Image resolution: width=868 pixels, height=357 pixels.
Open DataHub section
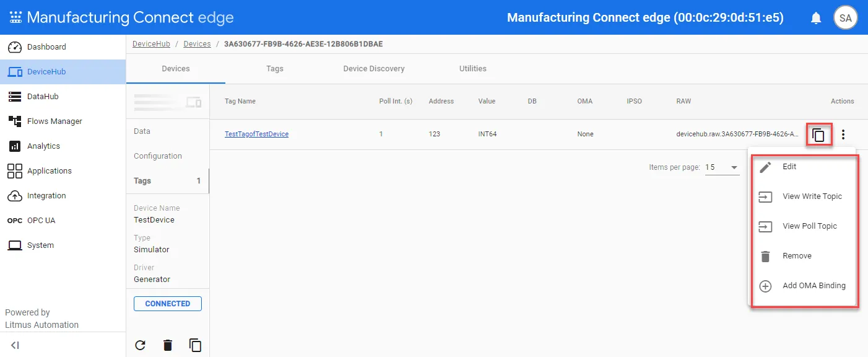63,97
